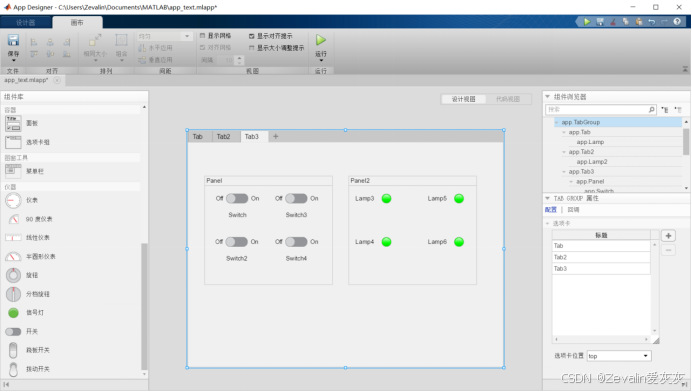Run the app with green ribbon Run button
The height and width of the screenshot is (392, 692).
click(321, 40)
